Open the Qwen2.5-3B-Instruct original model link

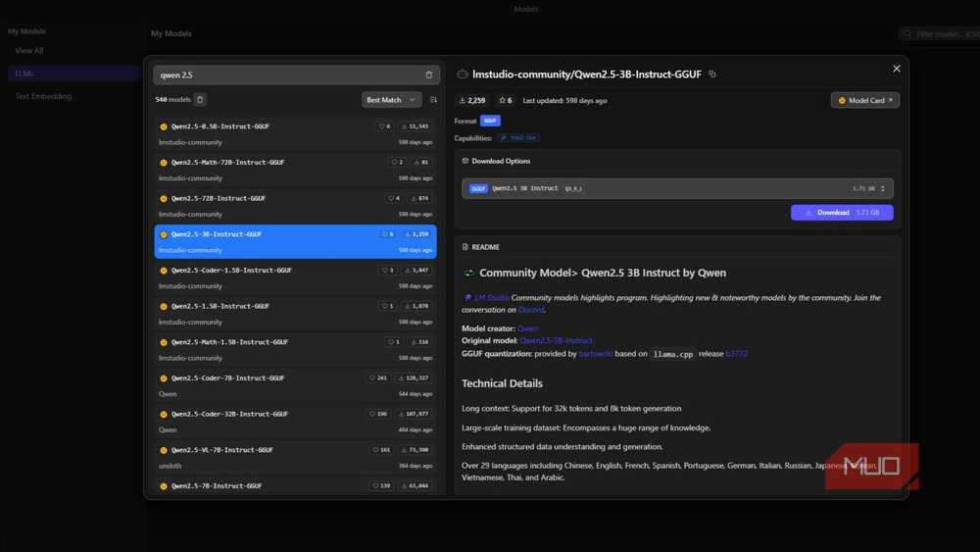(556, 340)
